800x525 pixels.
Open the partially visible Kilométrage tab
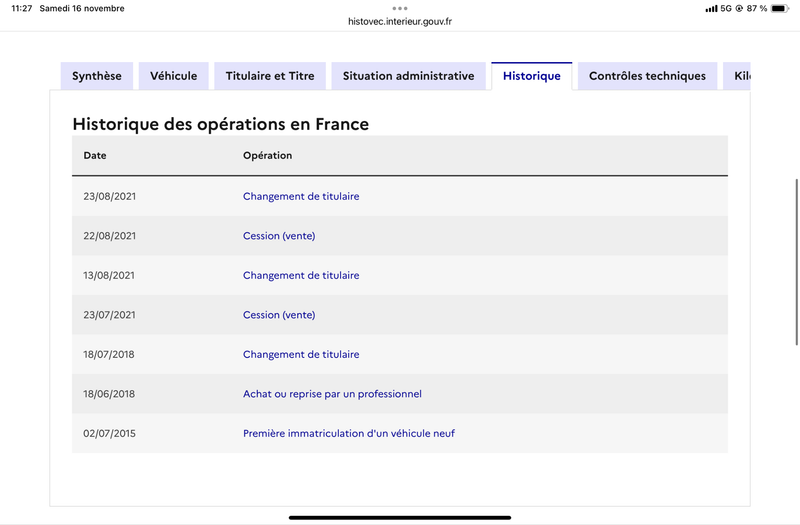point(737,76)
